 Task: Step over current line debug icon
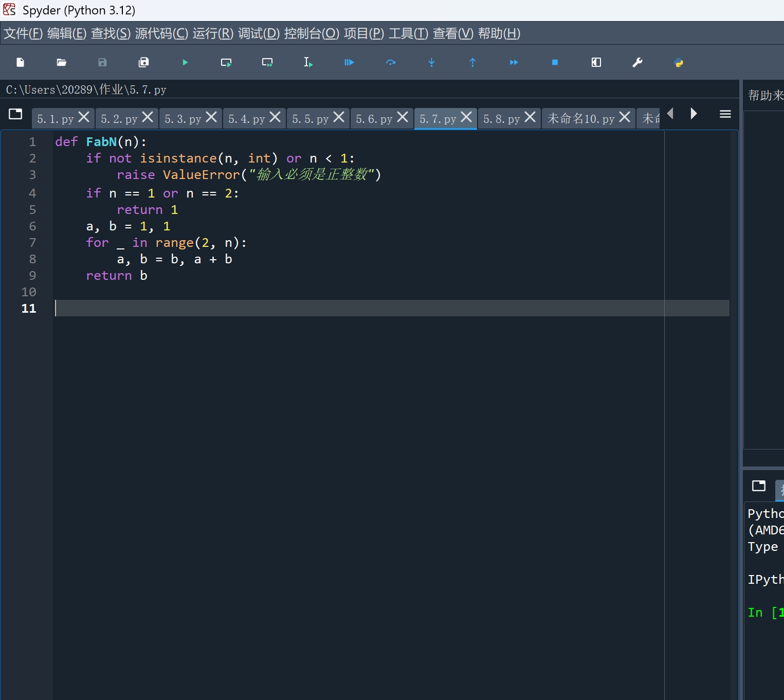[391, 62]
